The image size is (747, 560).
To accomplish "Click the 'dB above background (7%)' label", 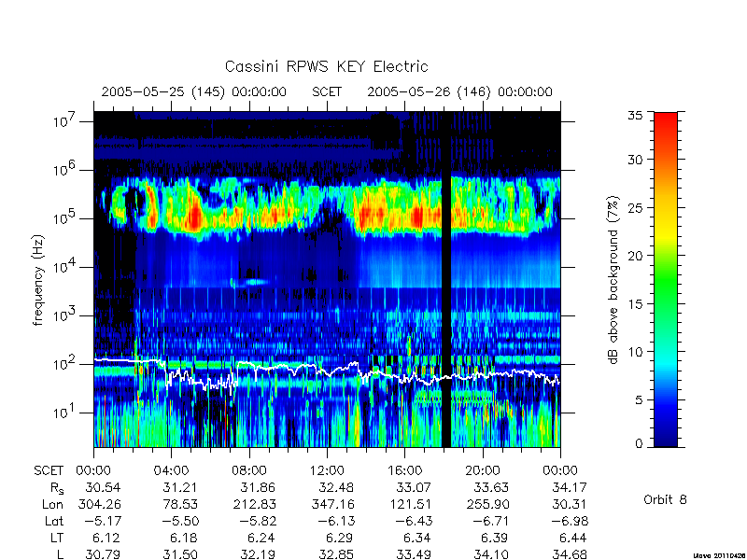I will pos(613,280).
